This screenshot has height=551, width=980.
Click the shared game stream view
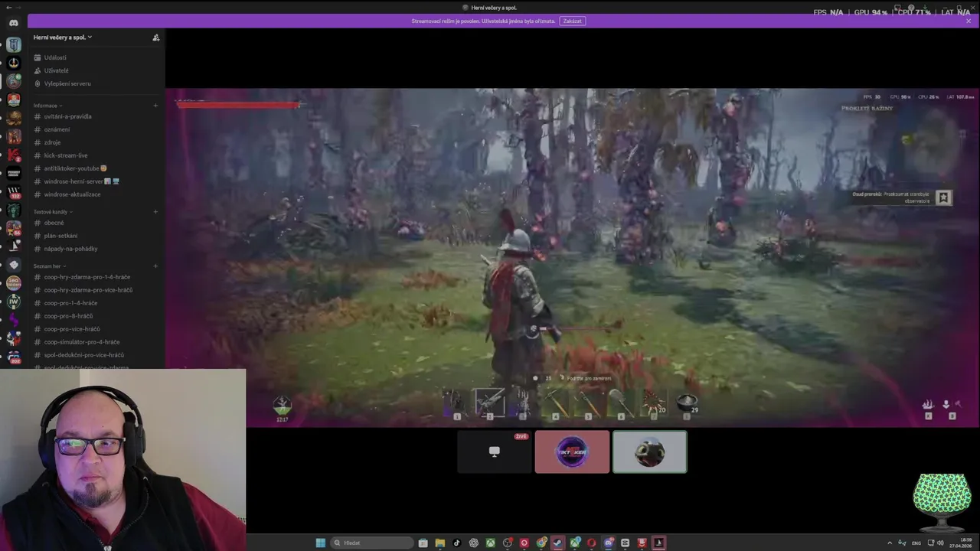pos(573,257)
